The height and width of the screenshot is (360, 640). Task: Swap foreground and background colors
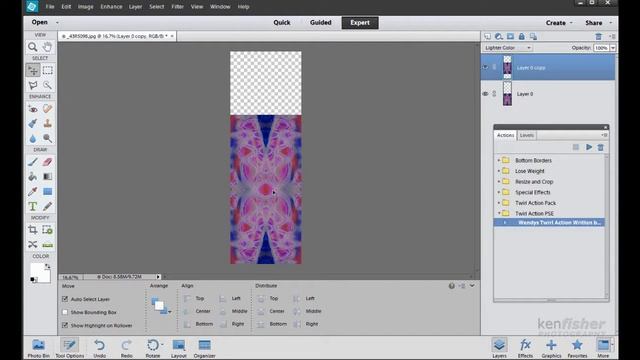point(48,266)
